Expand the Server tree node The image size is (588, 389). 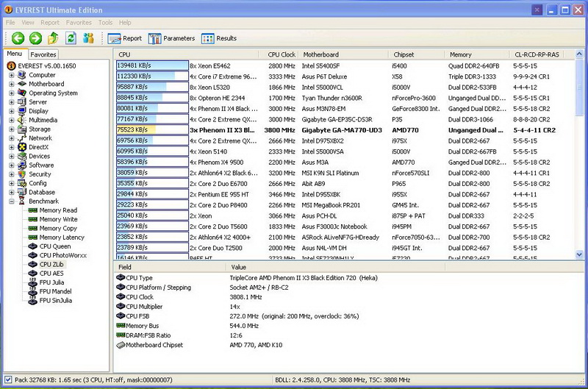pos(11,102)
